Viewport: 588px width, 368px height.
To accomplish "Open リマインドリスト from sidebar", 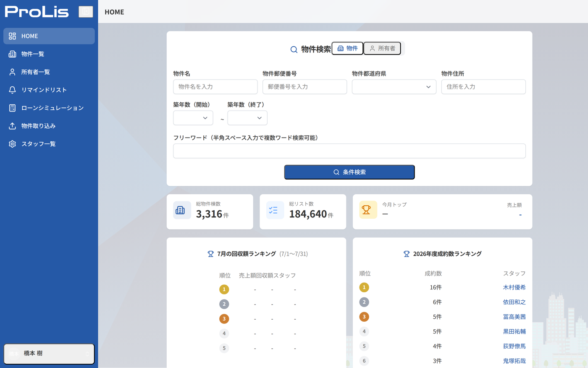I will click(49, 90).
